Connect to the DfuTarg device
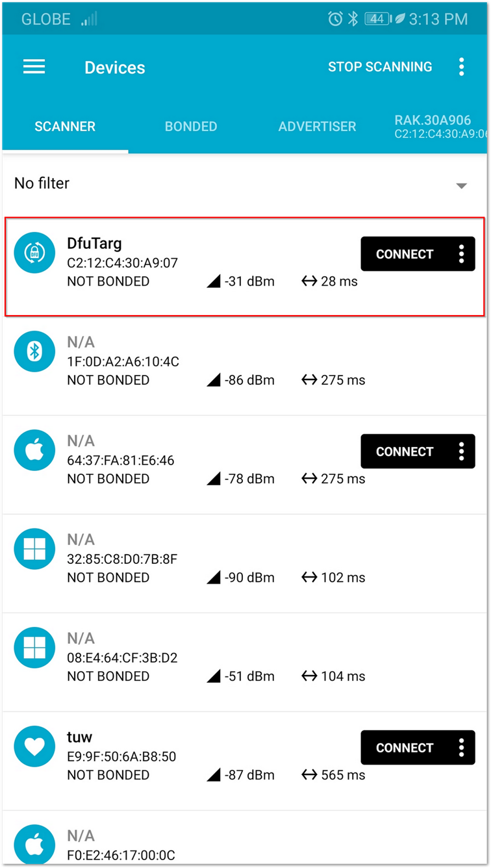491x868 pixels. pyautogui.click(x=405, y=254)
